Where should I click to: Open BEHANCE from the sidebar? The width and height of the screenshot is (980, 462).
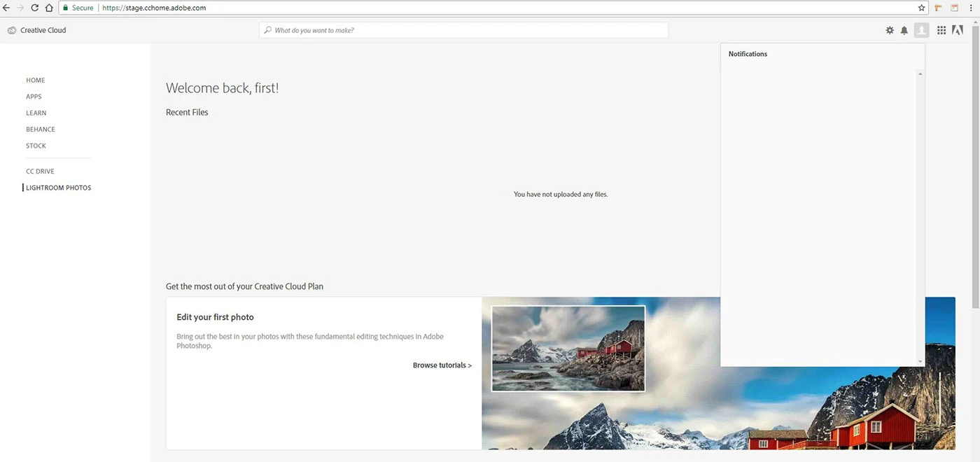click(41, 129)
